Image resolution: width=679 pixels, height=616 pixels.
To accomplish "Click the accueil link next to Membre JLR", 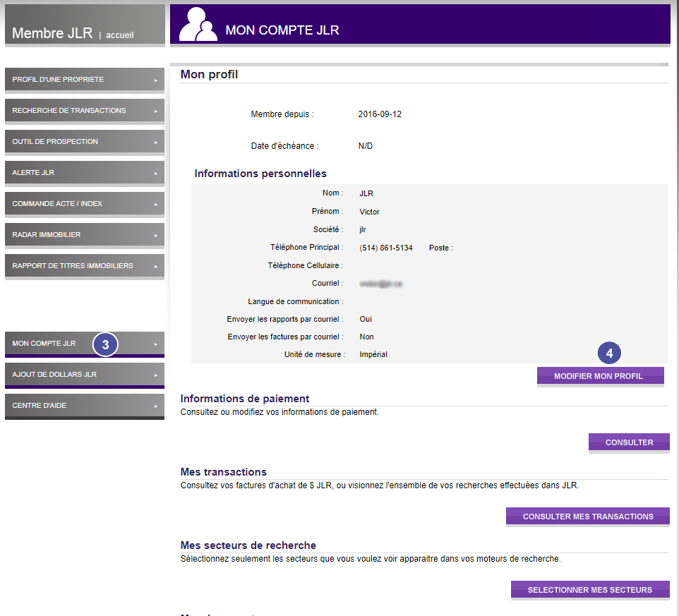I will tap(119, 35).
